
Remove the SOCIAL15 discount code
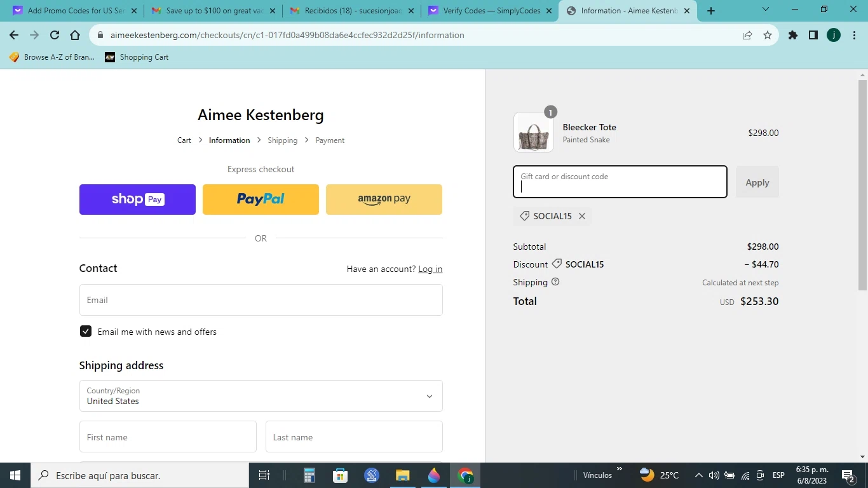(x=582, y=216)
